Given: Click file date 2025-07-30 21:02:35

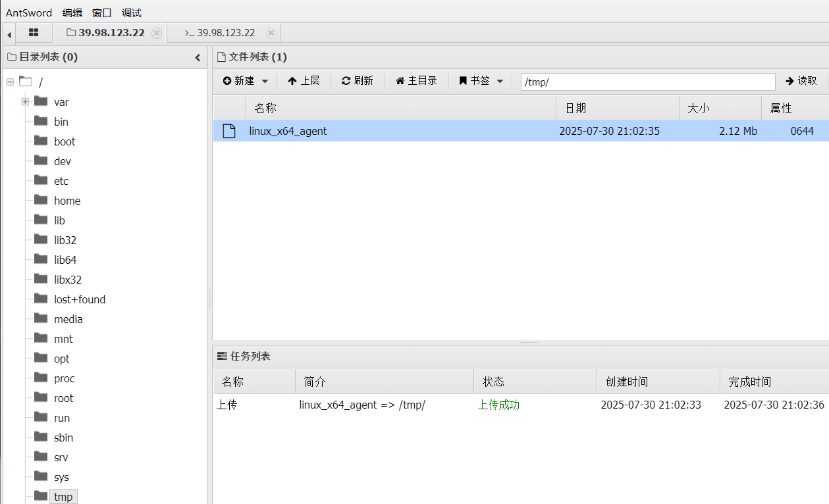Looking at the screenshot, I should coord(609,131).
